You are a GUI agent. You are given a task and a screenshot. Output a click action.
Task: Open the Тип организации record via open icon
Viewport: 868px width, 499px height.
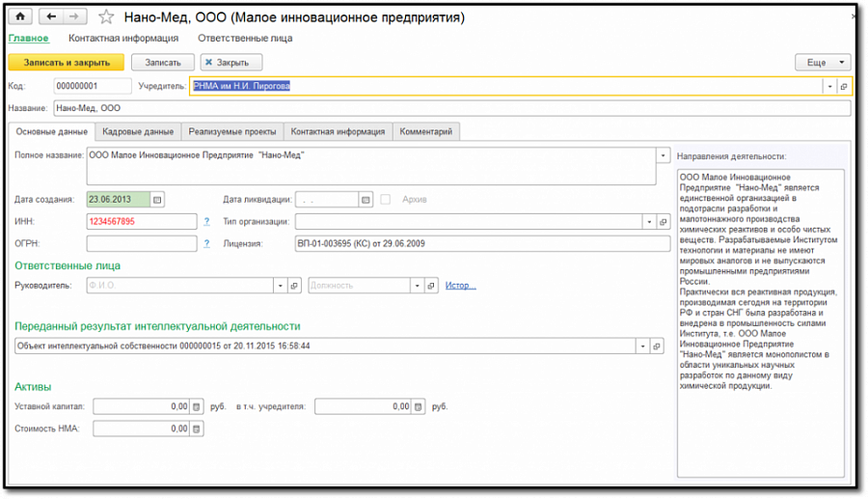coord(663,222)
